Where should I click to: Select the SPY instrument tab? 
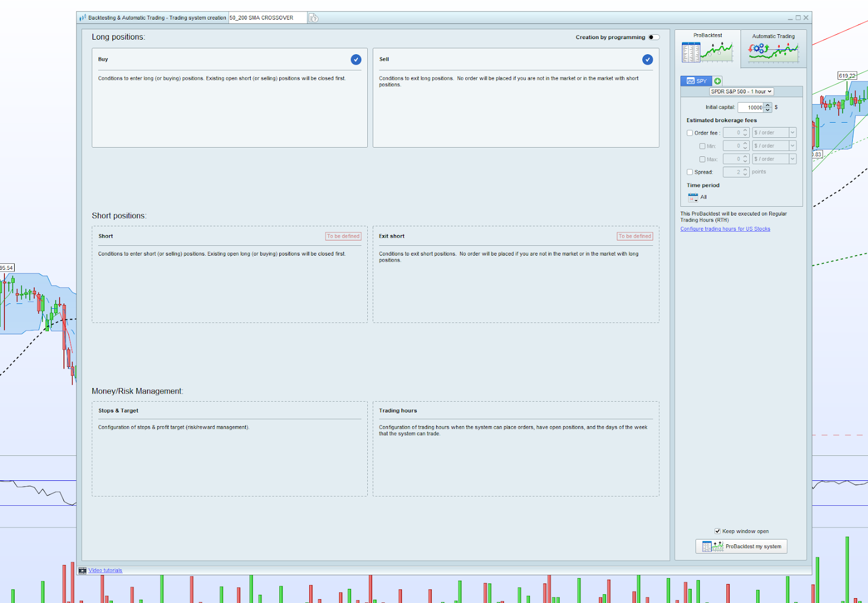697,81
